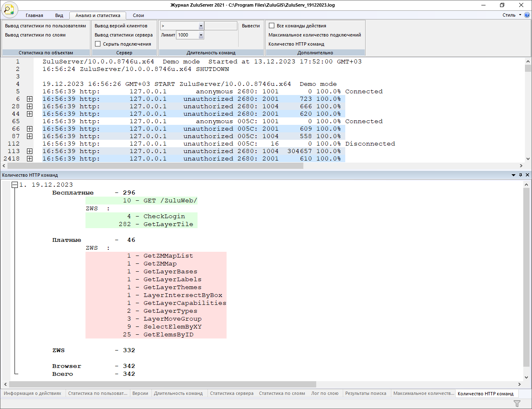Image resolution: width=532 pixels, height=409 pixels.
Task: Click Вывод статистики по пользователям
Action: coord(45,26)
